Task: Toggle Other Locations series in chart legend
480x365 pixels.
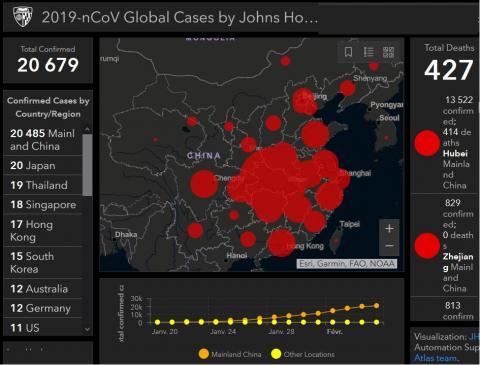Action: 303,354
